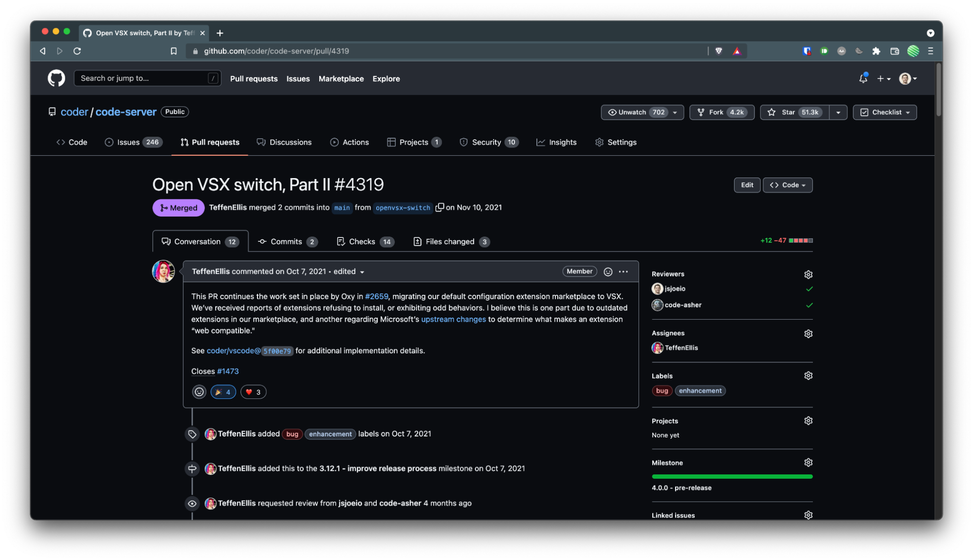Click the code-asher reviewer avatar

(657, 305)
